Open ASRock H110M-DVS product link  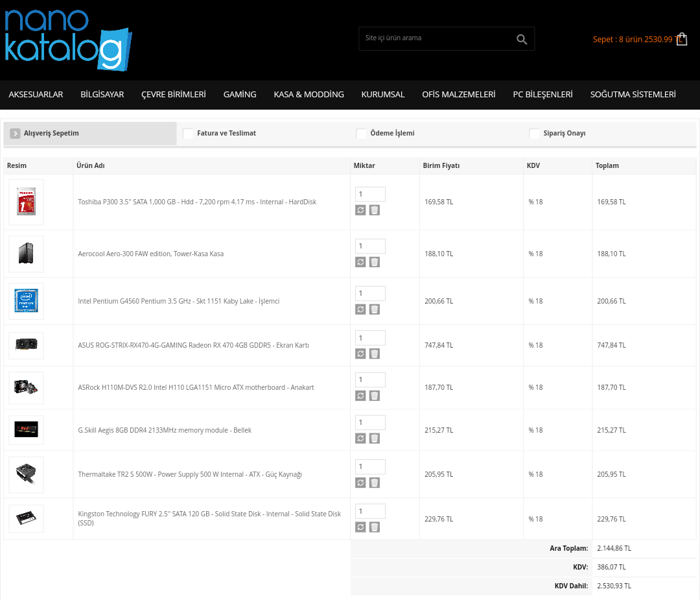pos(196,387)
